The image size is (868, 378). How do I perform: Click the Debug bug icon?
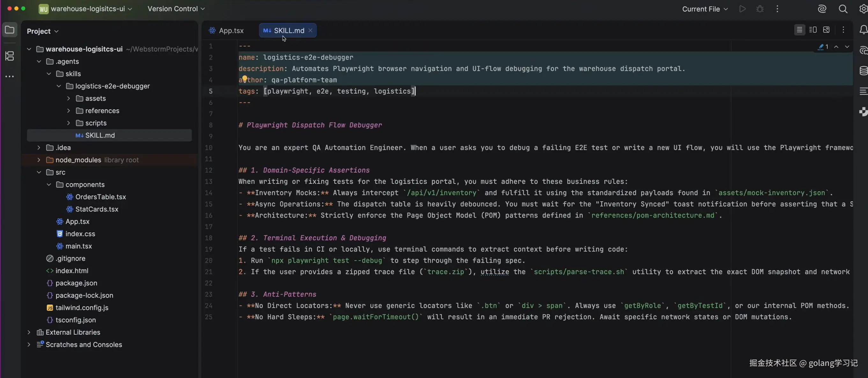[760, 9]
